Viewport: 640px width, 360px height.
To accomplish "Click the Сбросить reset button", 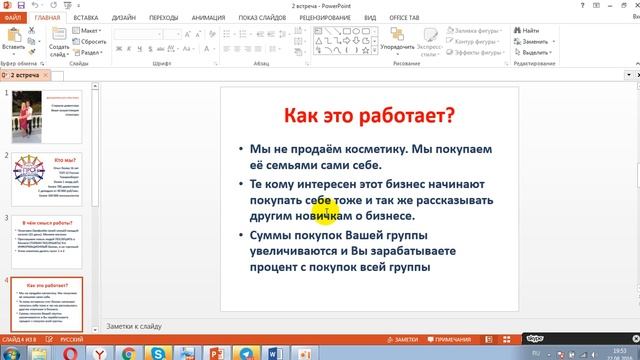I will click(89, 42).
